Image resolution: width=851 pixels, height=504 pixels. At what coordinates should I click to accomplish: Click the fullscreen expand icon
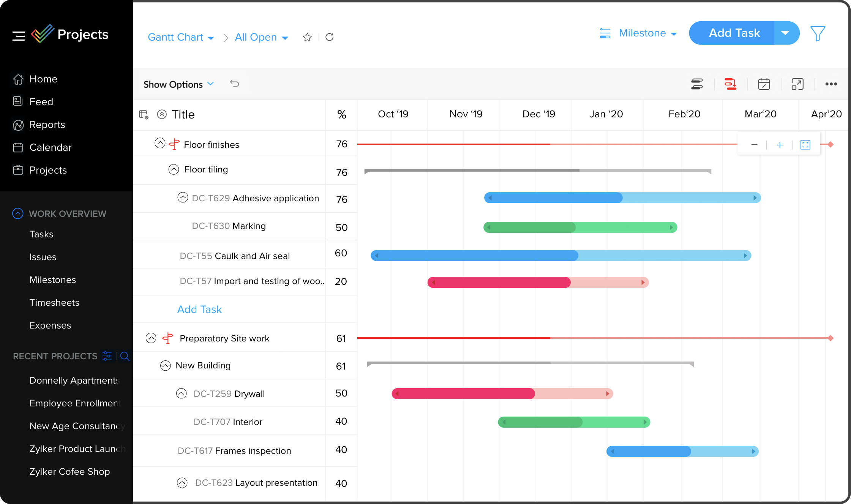click(x=797, y=84)
